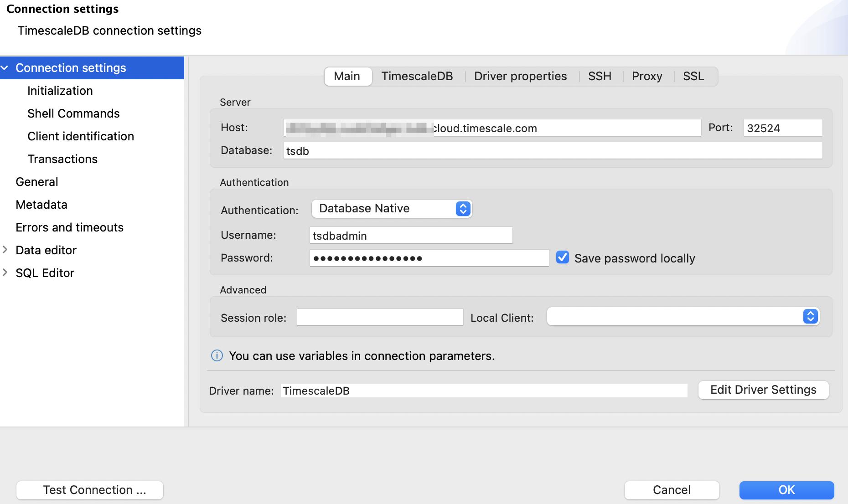Click the Test Connection button

(x=90, y=490)
